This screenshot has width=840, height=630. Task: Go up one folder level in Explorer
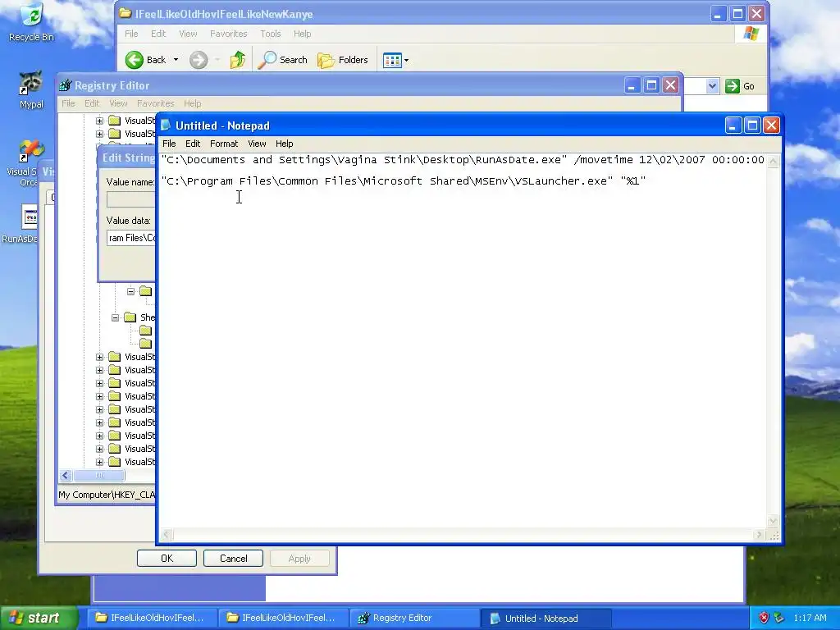(237, 60)
